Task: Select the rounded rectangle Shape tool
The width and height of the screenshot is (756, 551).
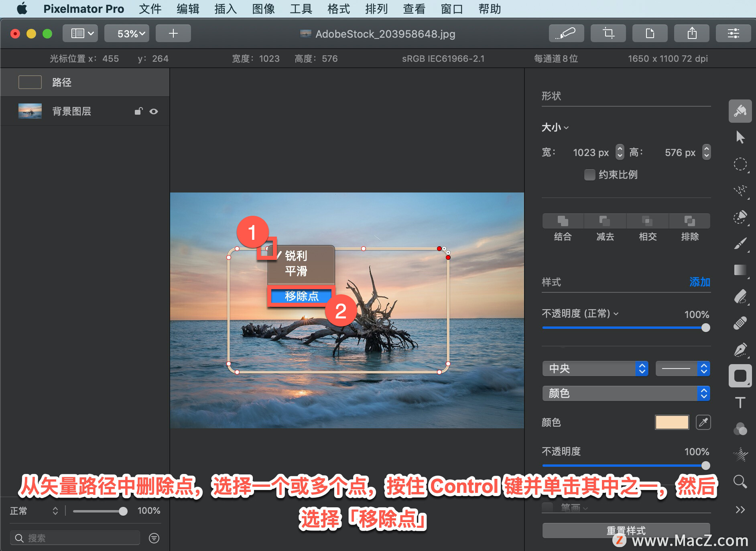Action: tap(740, 376)
